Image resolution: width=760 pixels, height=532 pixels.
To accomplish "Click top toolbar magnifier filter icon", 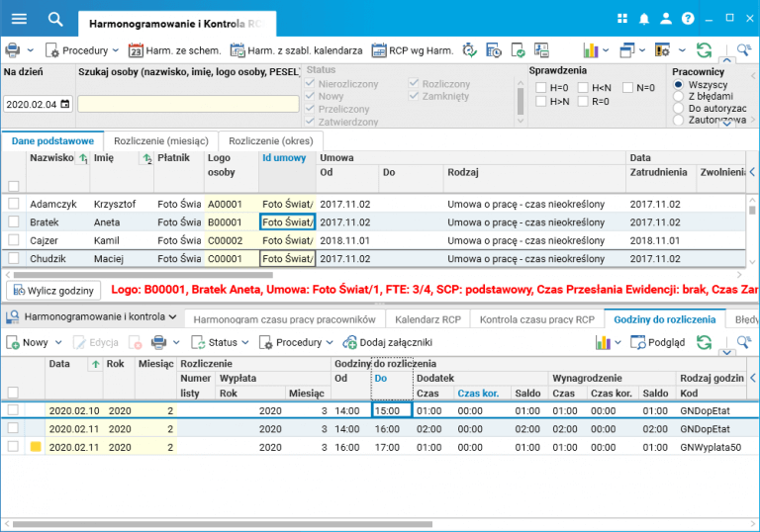I will point(743,49).
